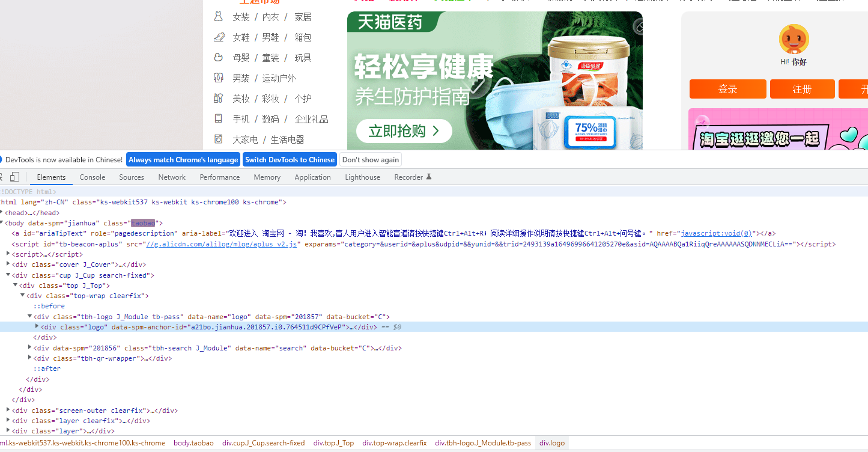Image resolution: width=868 pixels, height=452 pixels.
Task: Click the g.alicdn.com aplus_v2.js src link
Action: 222,244
